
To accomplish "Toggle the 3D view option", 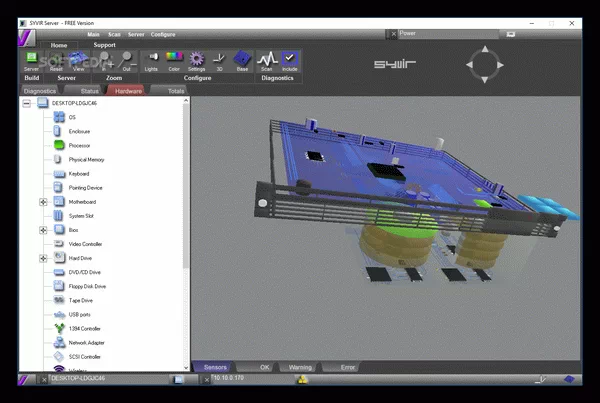I will tap(219, 59).
